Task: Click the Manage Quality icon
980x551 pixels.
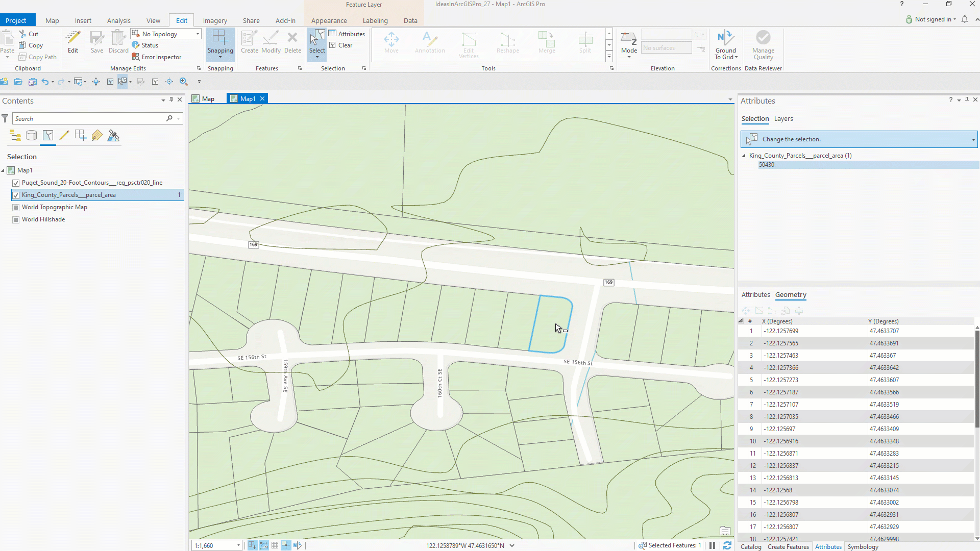Action: (763, 43)
